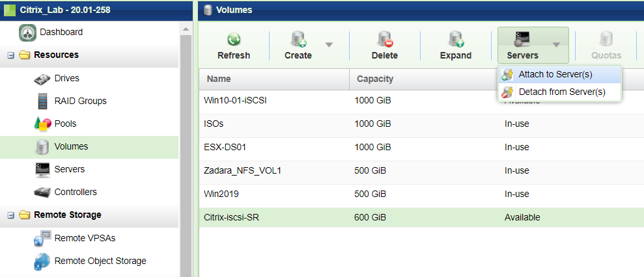Image resolution: width=644 pixels, height=277 pixels.
Task: Click the green Refresh arrows icon
Action: tap(234, 40)
